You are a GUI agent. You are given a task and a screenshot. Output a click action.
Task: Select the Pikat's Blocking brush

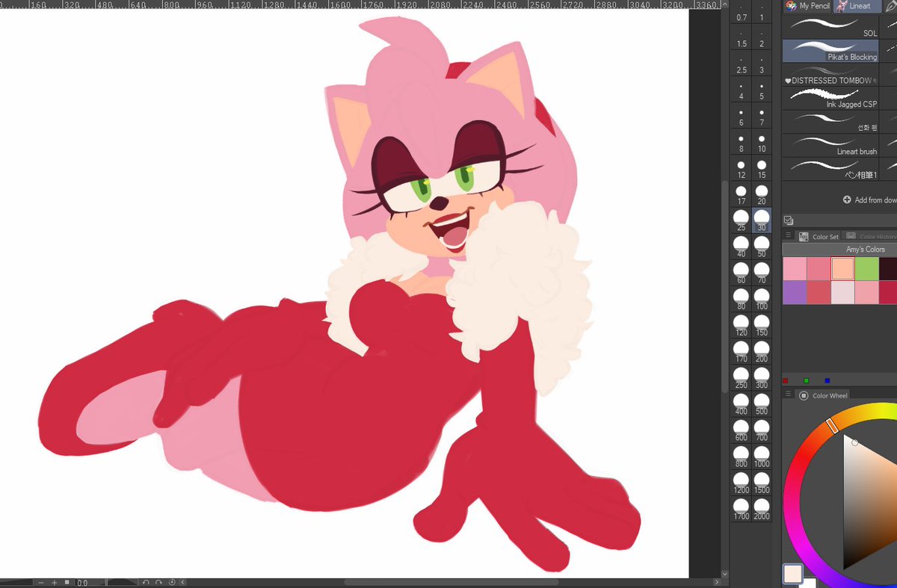(831, 51)
